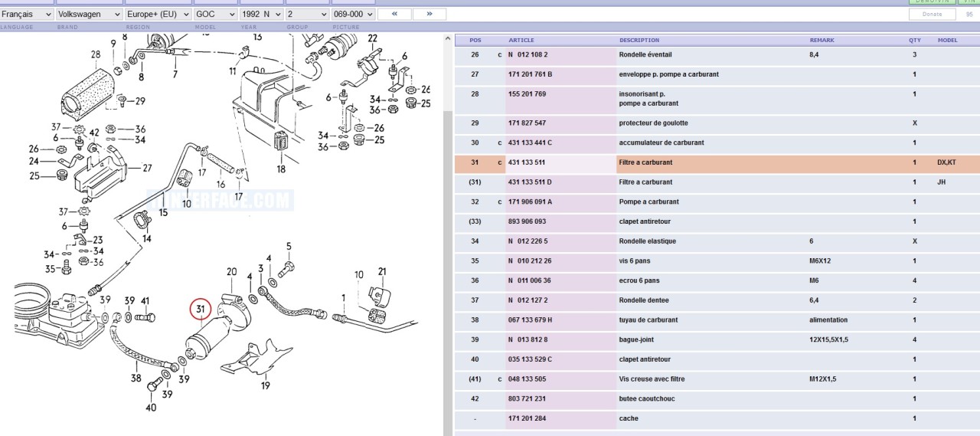
Task: Open the Volkswagen brand dropdown
Action: point(89,14)
